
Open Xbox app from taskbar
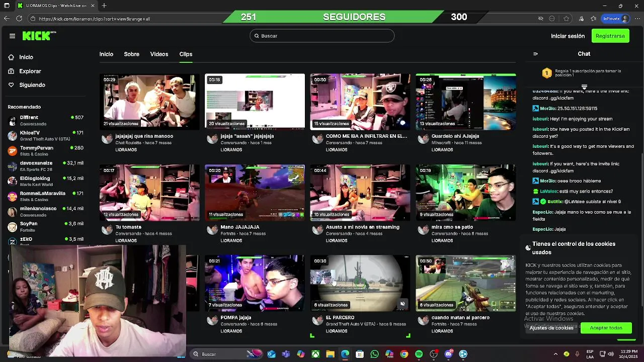315,354
